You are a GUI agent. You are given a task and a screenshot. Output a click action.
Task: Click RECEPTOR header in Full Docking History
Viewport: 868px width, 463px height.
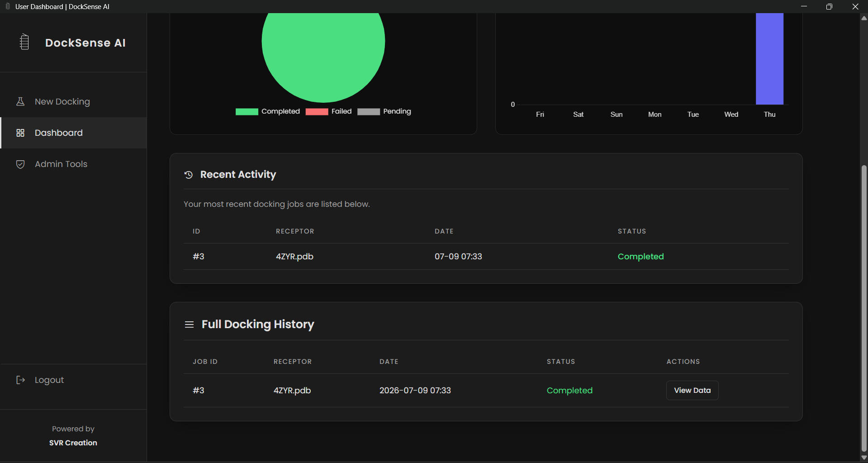pyautogui.click(x=293, y=362)
